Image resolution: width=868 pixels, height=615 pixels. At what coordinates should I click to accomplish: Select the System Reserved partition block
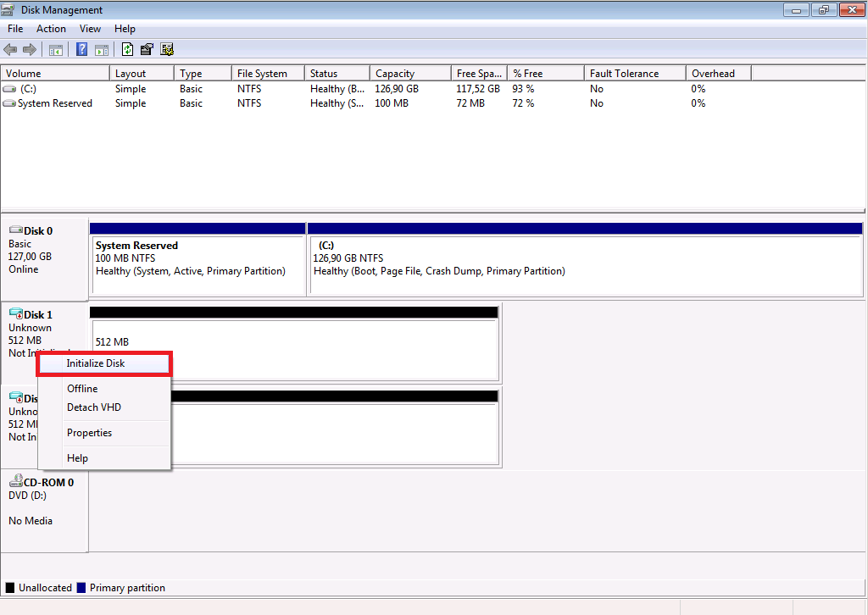pyautogui.click(x=198, y=258)
